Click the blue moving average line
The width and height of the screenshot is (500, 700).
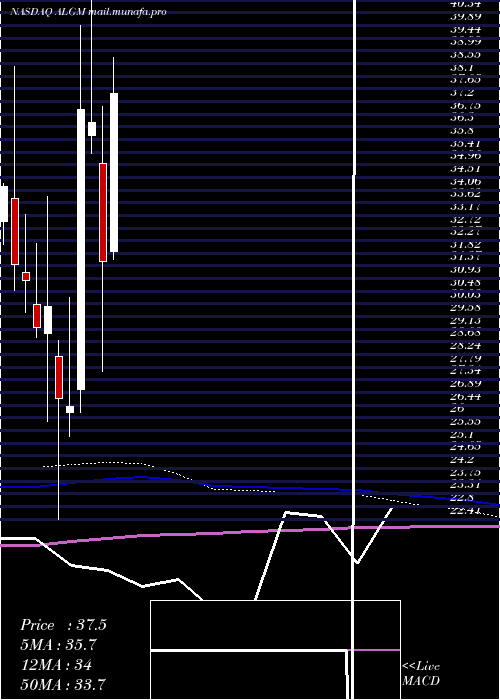coord(250,488)
